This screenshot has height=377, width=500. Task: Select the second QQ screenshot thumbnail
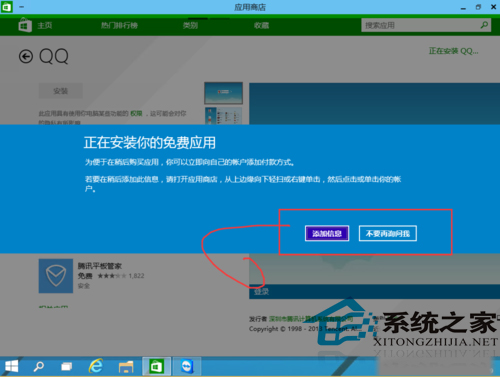click(x=223, y=116)
